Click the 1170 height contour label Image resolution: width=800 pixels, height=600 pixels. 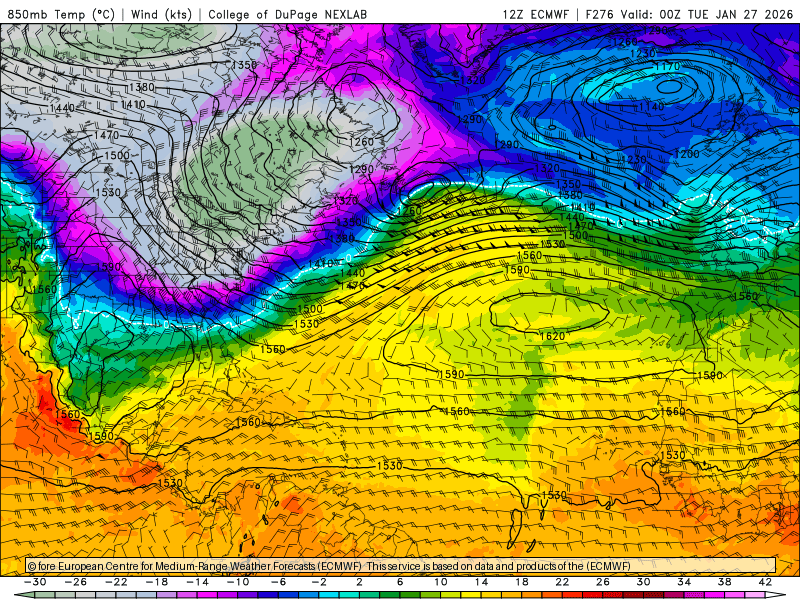[667, 66]
